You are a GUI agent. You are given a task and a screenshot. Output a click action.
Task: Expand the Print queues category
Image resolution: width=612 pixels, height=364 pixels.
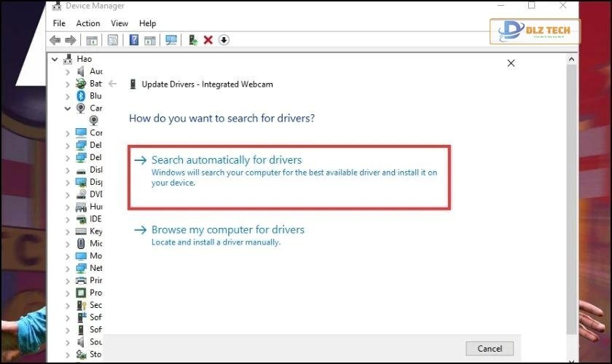click(x=68, y=280)
